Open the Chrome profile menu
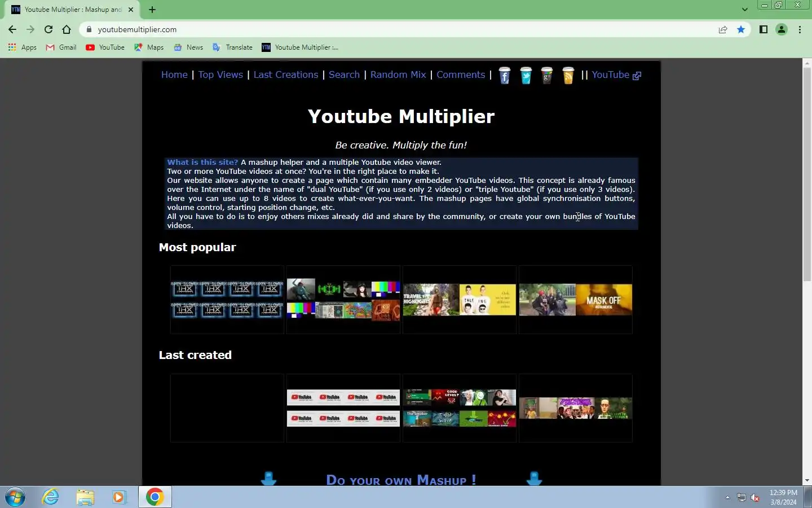 coord(782,29)
